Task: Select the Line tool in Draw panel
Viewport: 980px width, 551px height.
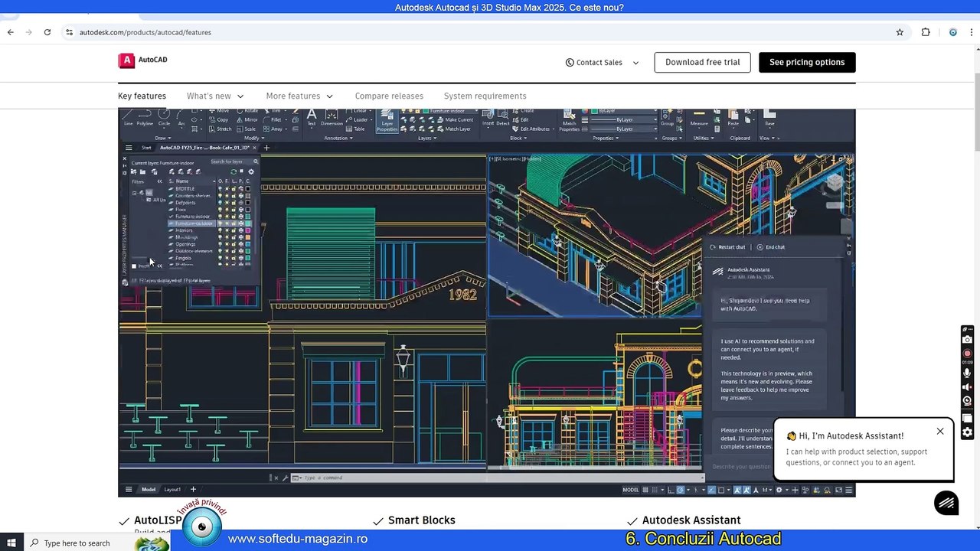Action: [x=128, y=117]
